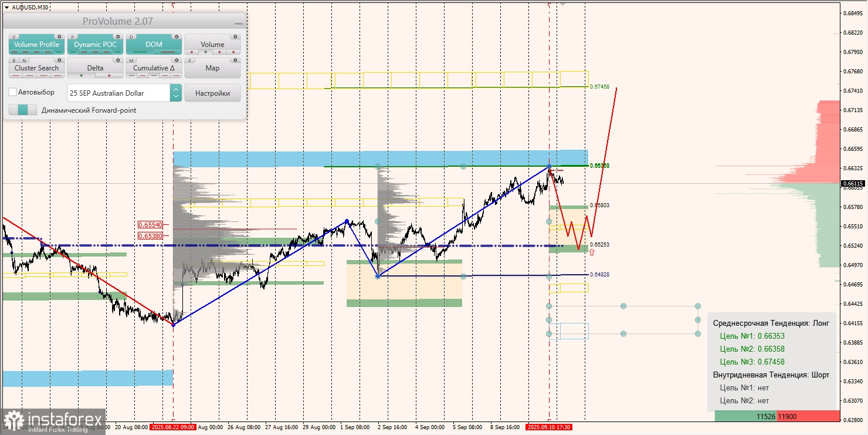Toggle Динамический Forward-point switch

tap(23, 110)
